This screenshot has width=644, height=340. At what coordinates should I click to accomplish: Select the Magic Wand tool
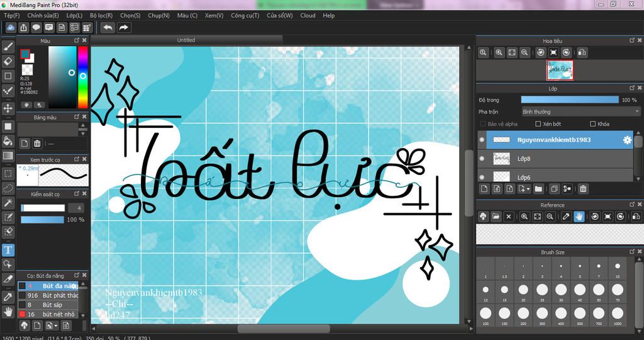[8, 203]
